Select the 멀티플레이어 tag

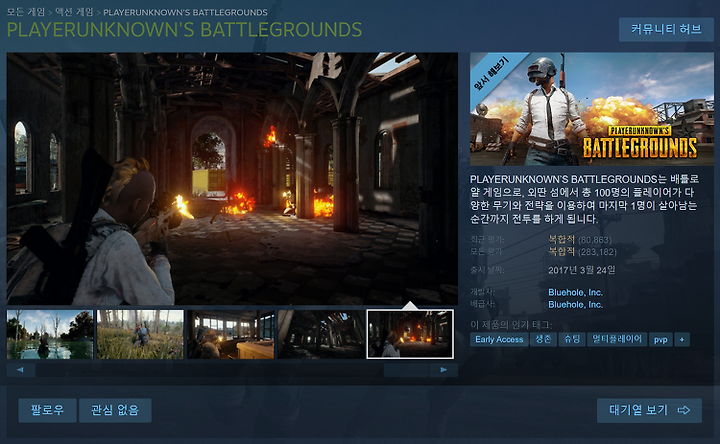(617, 339)
